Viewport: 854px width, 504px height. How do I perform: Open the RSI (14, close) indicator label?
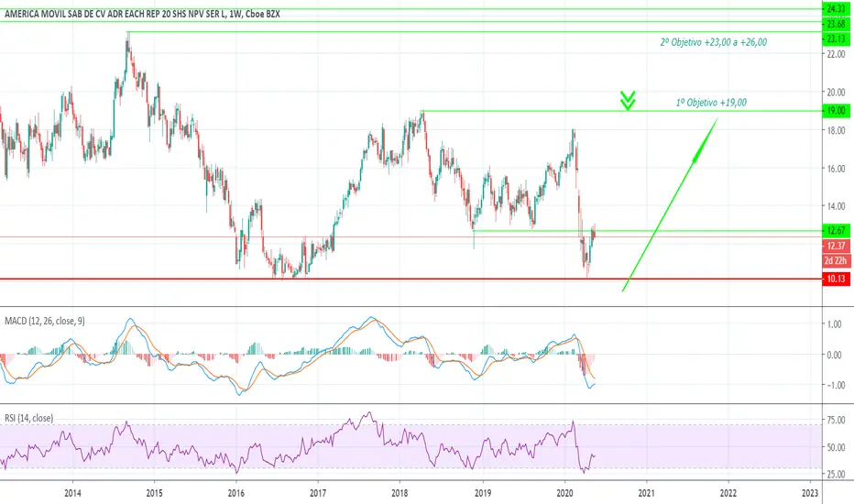click(29, 418)
